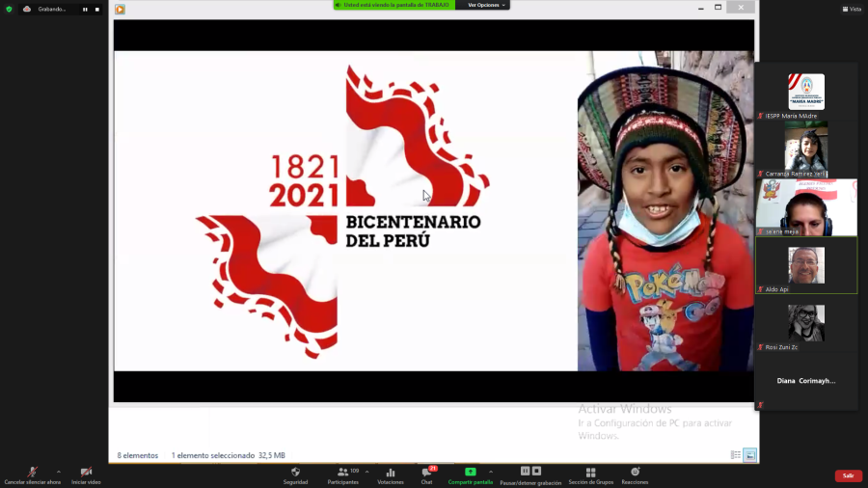The image size is (868, 488).
Task: Click the green Compartir pantalla icon
Action: click(470, 473)
